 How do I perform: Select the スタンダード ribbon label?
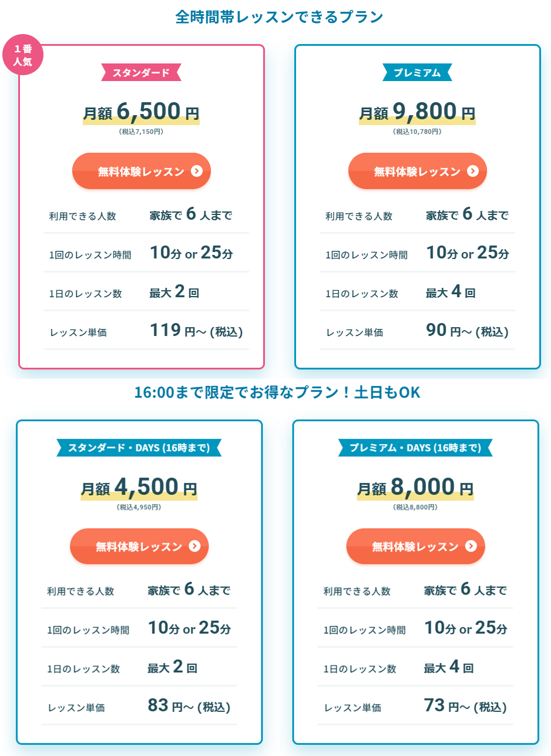coord(141,72)
